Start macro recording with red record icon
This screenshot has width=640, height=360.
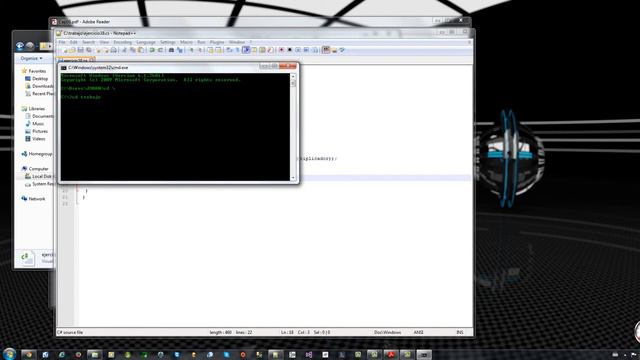[x=281, y=50]
